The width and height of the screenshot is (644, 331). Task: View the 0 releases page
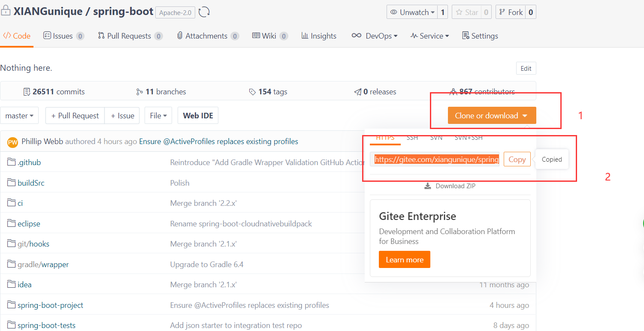[375, 92]
